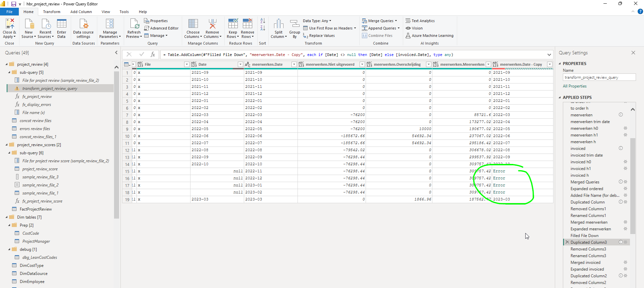Screen dimensions: 644x288
Task: Switch to the View ribbon tab
Action: coord(106,12)
